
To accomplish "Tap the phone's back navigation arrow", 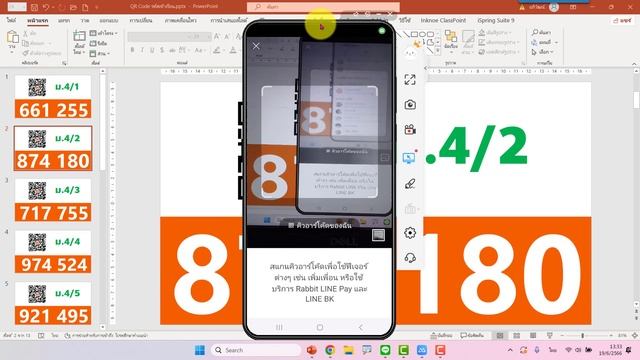I will click(x=360, y=327).
